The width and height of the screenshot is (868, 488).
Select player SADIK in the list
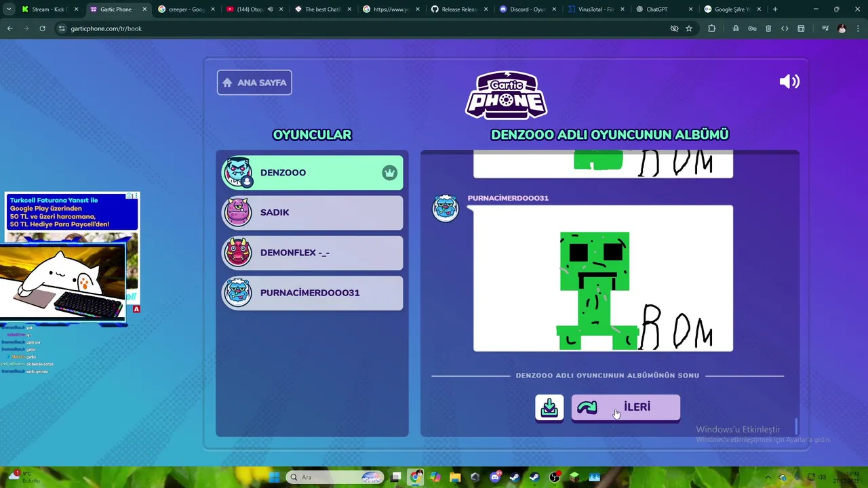[313, 212]
